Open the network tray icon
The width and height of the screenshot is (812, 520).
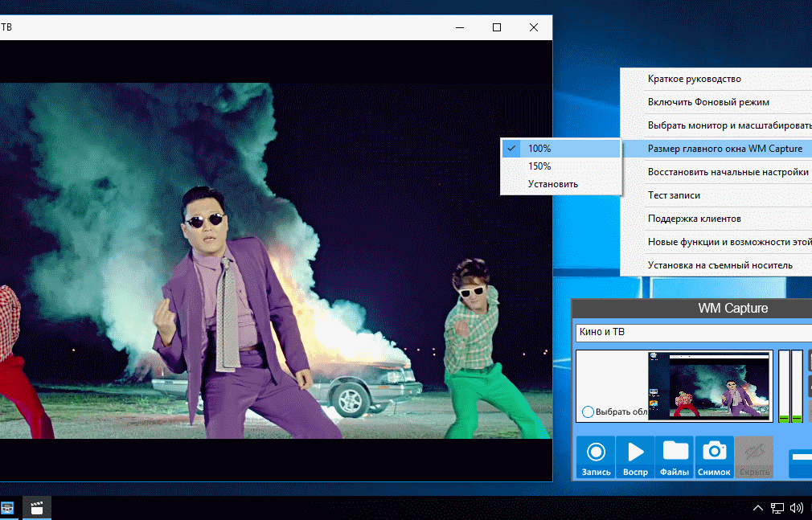(x=777, y=508)
